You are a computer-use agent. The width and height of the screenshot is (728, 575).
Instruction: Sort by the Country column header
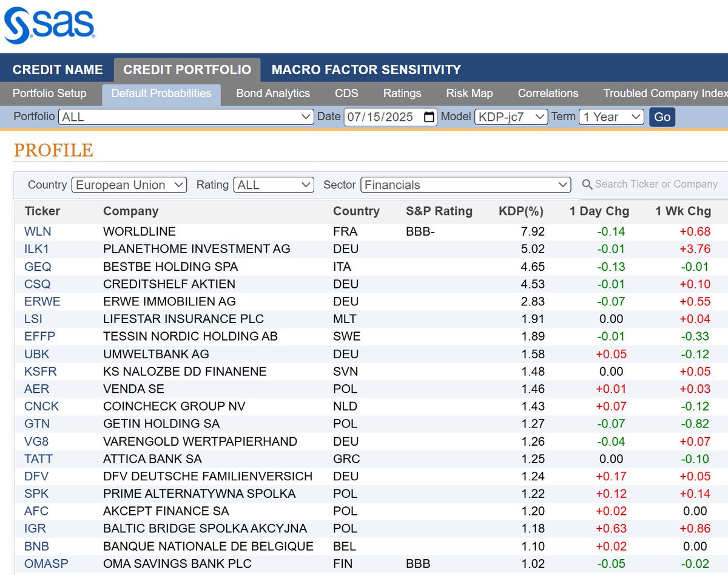coord(356,211)
